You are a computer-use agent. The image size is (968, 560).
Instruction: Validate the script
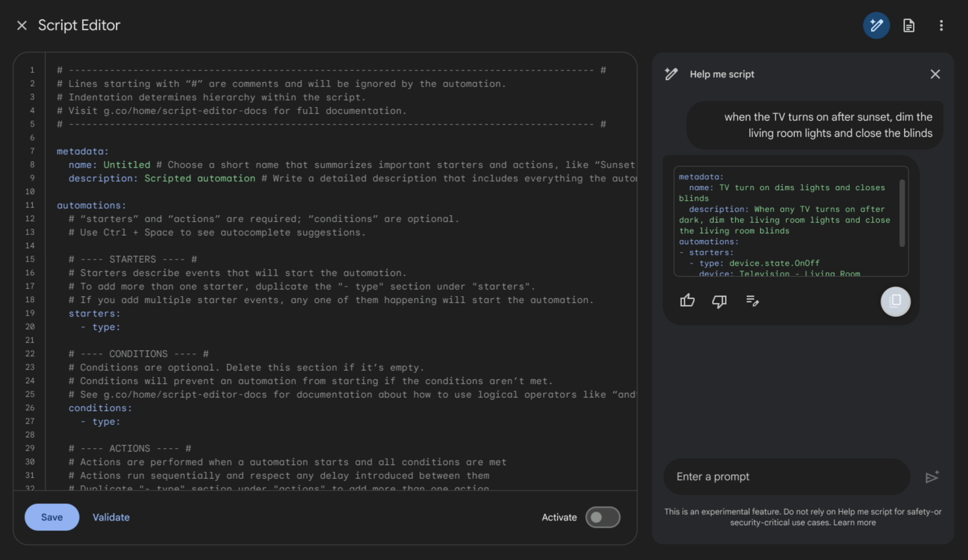(111, 517)
